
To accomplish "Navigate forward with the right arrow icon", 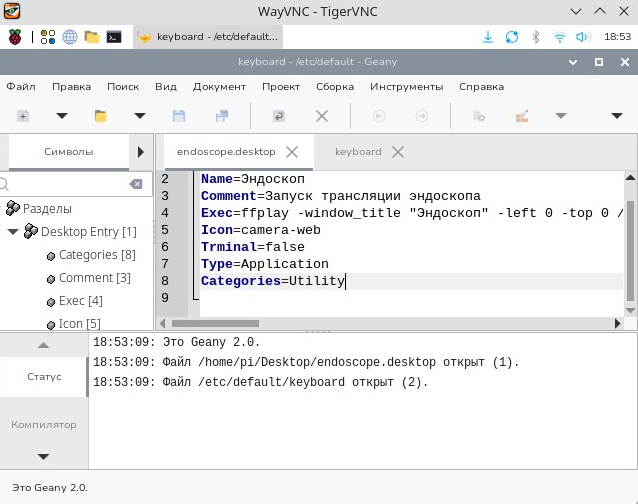I will click(x=422, y=116).
